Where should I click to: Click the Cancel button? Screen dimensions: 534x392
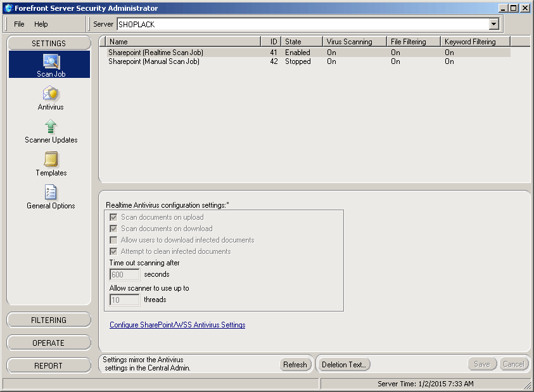(x=514, y=364)
